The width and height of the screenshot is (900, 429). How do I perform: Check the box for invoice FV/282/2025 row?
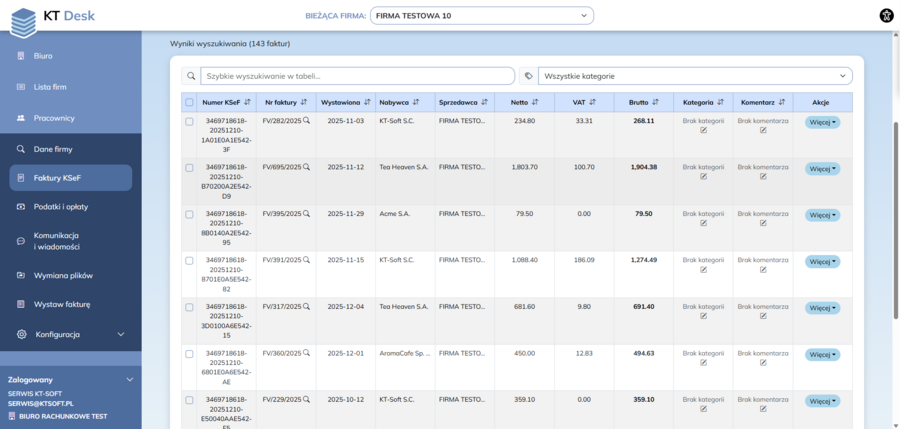(x=189, y=121)
